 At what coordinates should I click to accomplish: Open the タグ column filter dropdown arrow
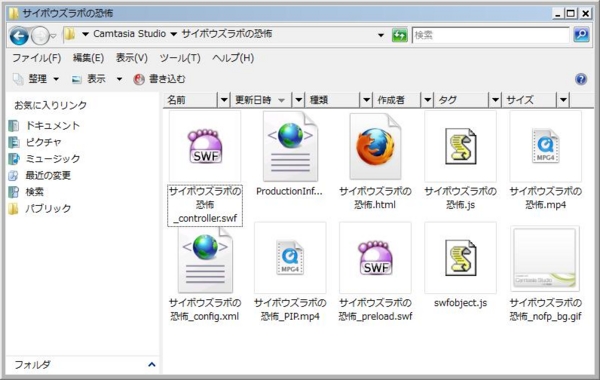click(x=495, y=100)
